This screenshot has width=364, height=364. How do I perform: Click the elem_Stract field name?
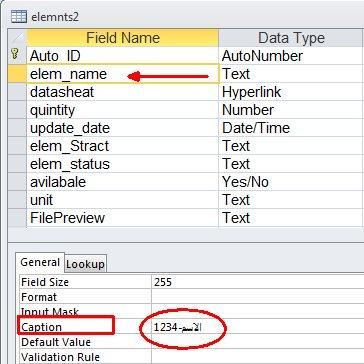pos(69,146)
